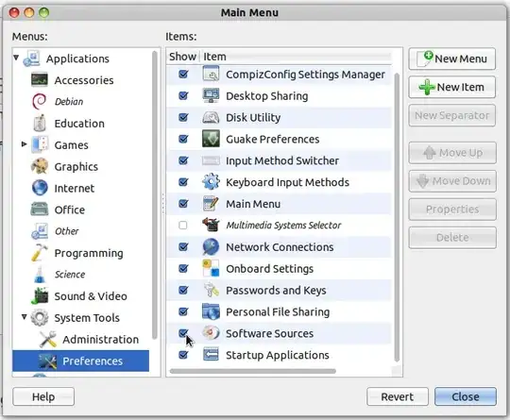510x420 pixels.
Task: Collapse the Applications tree arrow
Action: [16, 58]
